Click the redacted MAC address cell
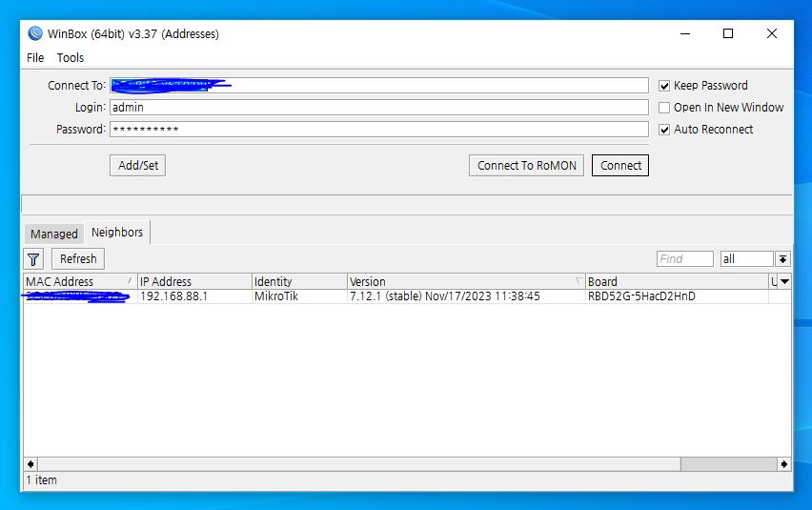The image size is (812, 510). point(80,296)
